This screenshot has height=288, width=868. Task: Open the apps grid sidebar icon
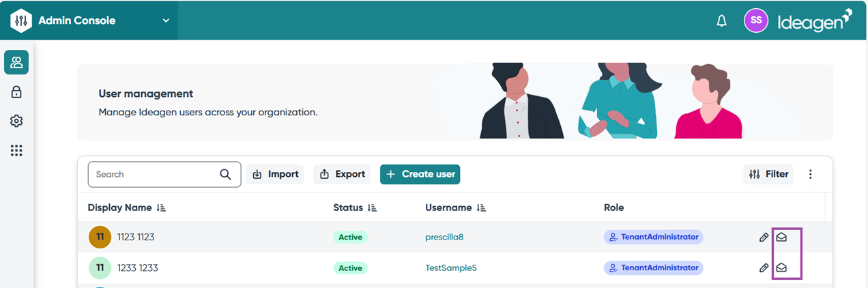[16, 150]
